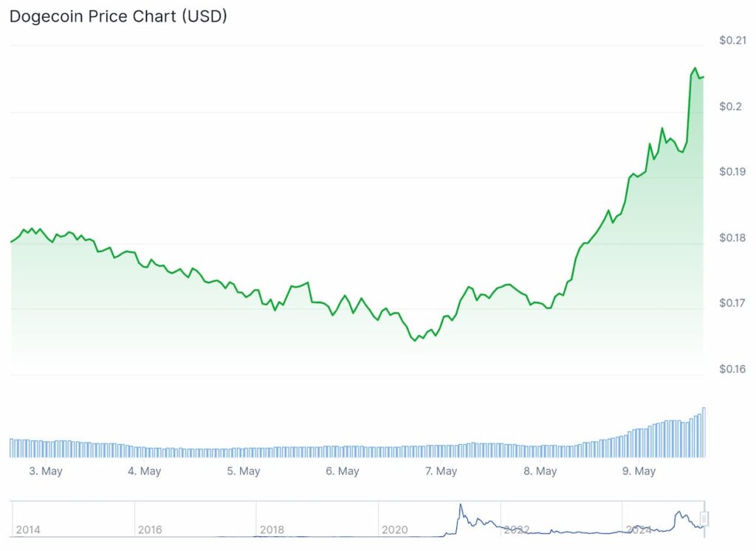Click the tallest volume bar at far right

(x=704, y=432)
